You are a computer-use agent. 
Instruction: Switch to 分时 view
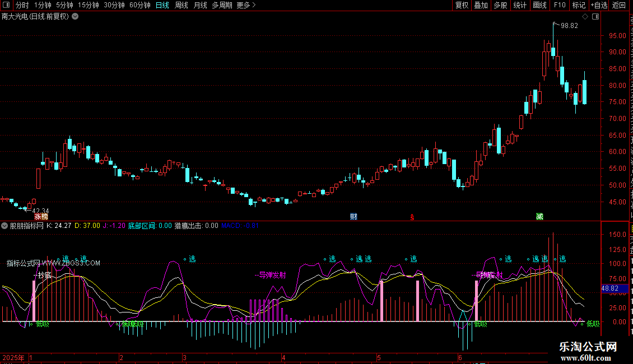coord(22,5)
